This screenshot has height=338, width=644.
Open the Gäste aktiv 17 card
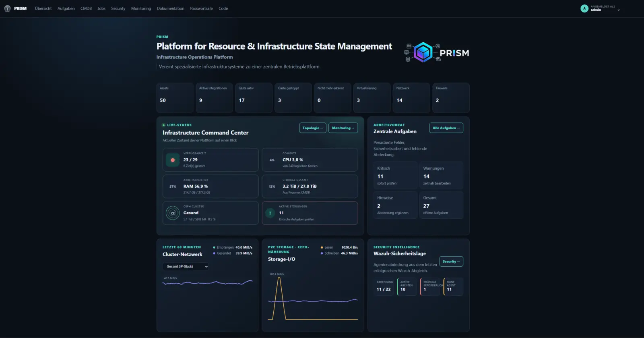pos(254,98)
